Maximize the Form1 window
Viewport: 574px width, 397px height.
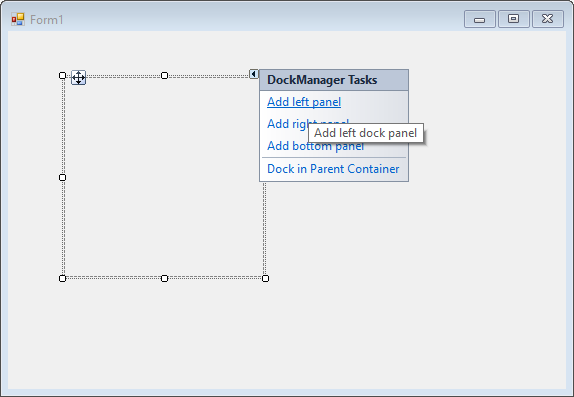tap(514, 19)
